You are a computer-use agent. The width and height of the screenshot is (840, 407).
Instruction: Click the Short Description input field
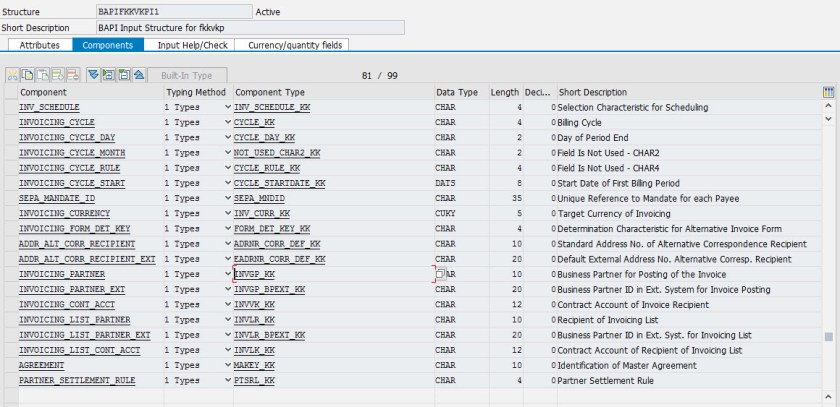250,28
